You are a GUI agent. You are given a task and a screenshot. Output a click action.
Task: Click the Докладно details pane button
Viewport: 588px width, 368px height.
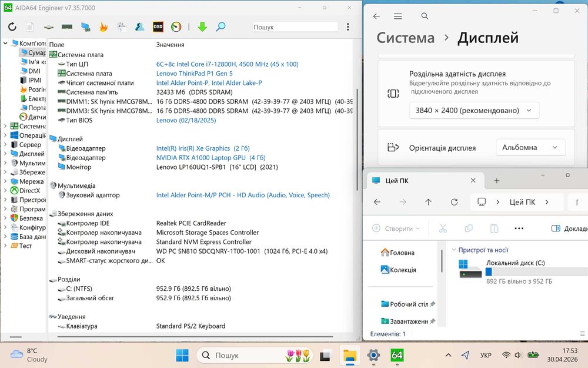click(x=570, y=228)
